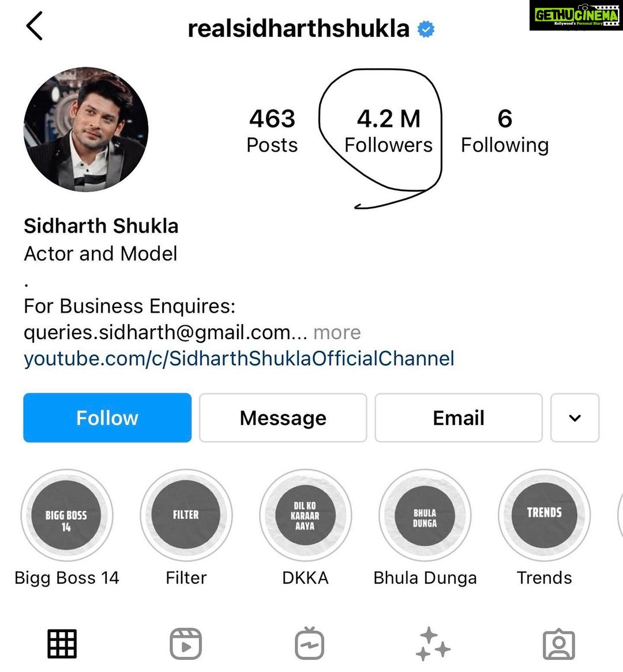The width and height of the screenshot is (623, 672).
Task: Open the posts grid view tab
Action: (x=62, y=644)
